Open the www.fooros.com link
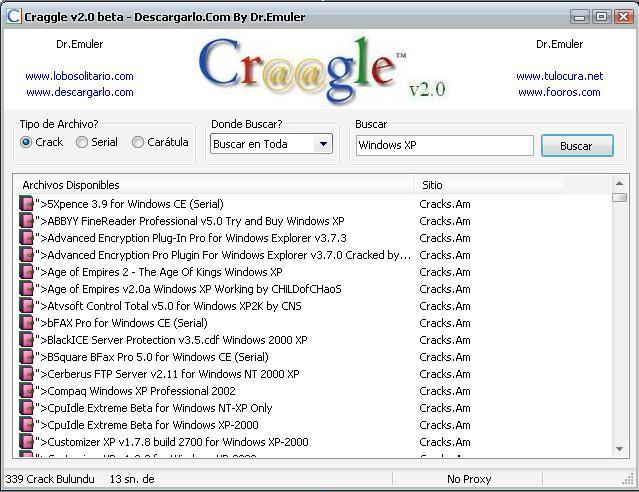Image resolution: width=639 pixels, height=492 pixels. tap(559, 92)
